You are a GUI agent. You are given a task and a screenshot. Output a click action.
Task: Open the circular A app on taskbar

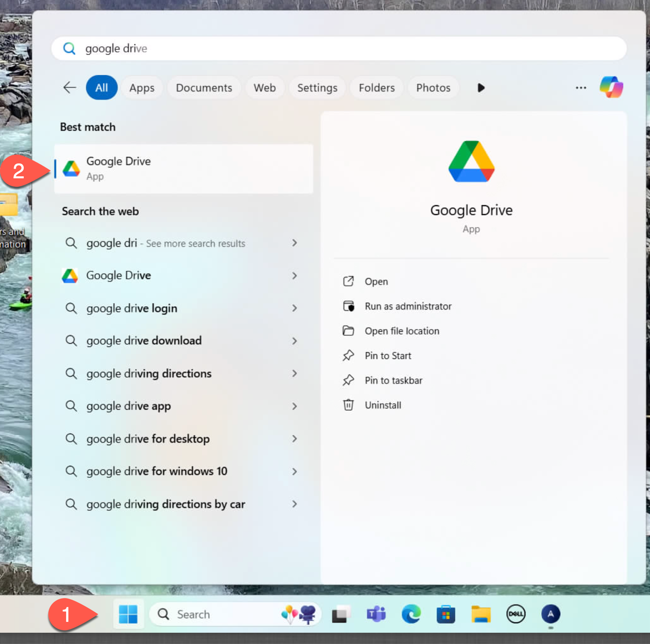click(x=551, y=614)
